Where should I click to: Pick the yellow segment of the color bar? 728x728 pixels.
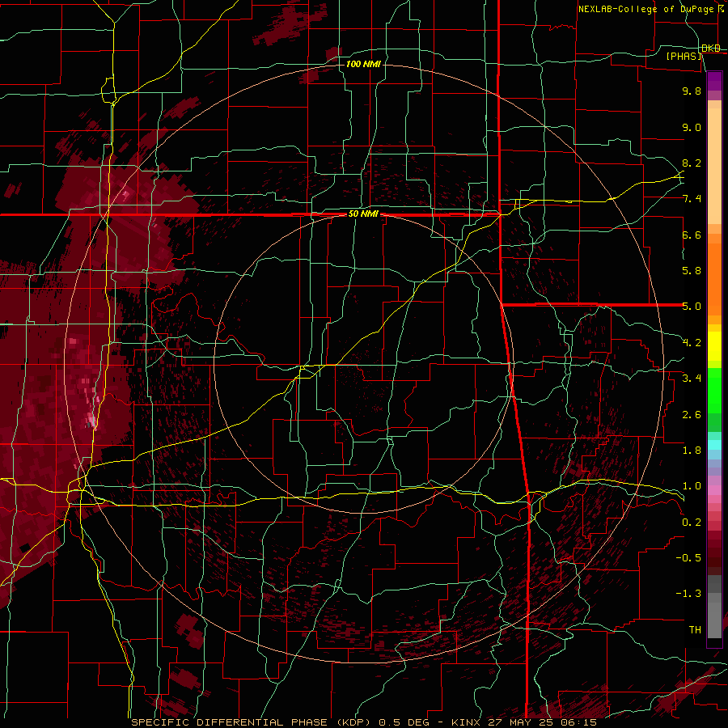pyautogui.click(x=714, y=346)
